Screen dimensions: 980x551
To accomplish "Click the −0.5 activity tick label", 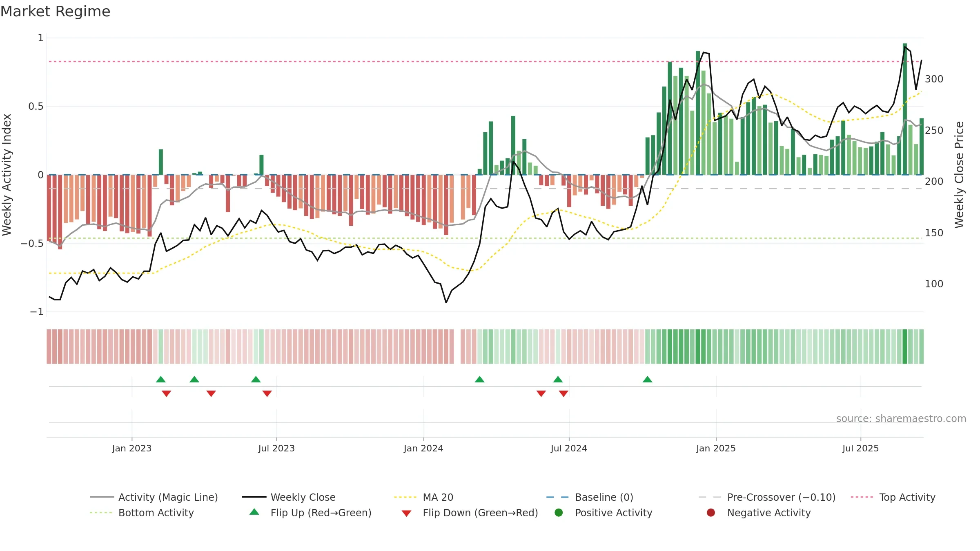I will pos(32,243).
